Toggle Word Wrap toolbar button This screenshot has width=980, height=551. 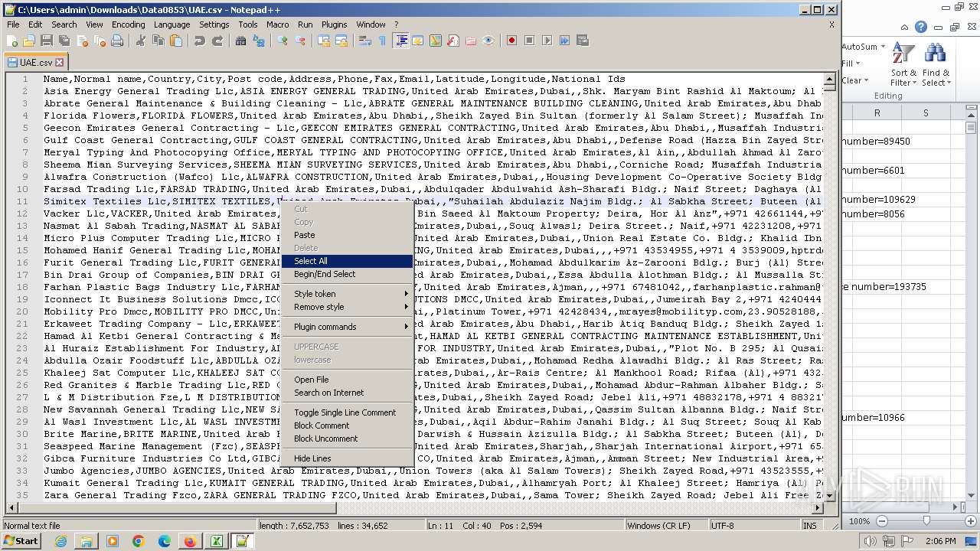click(365, 41)
